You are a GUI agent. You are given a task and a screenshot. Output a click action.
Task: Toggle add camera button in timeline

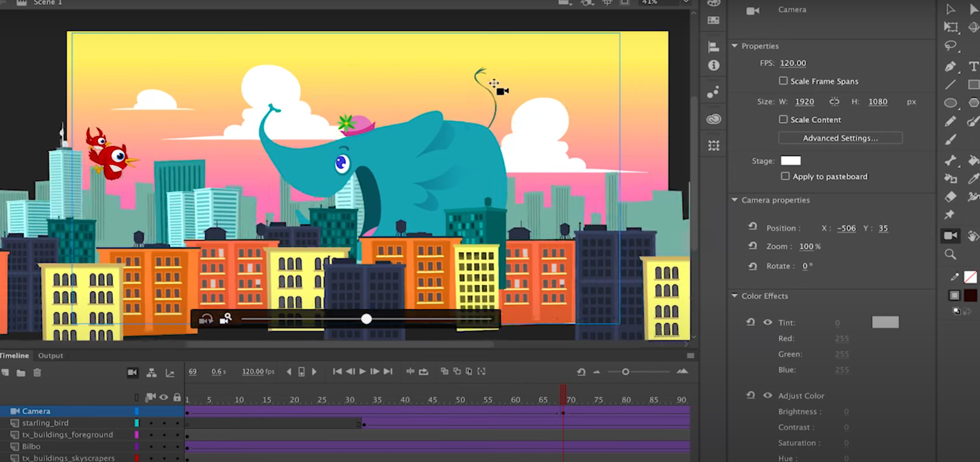click(x=133, y=372)
